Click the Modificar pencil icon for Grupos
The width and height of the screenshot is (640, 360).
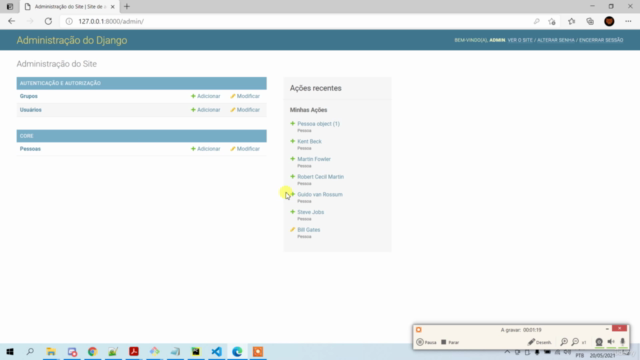tap(233, 96)
